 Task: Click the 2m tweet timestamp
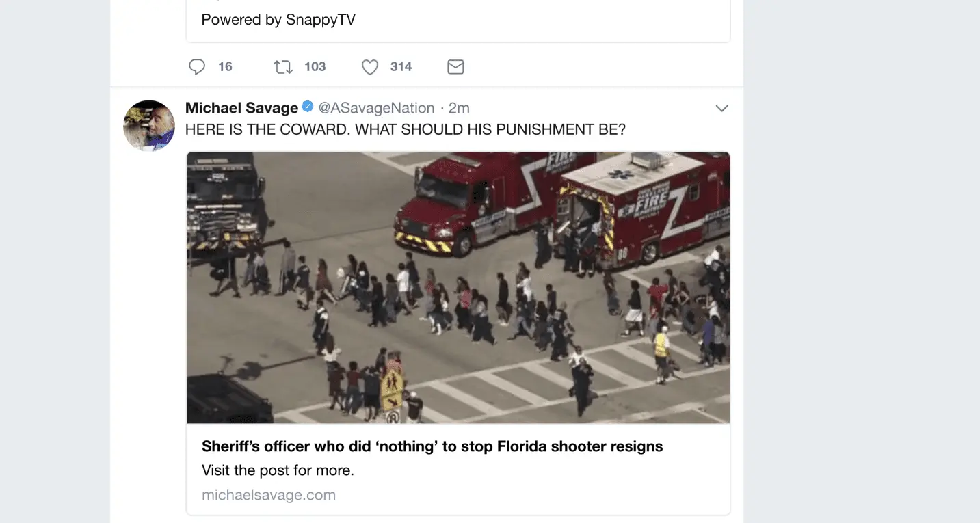coord(459,107)
